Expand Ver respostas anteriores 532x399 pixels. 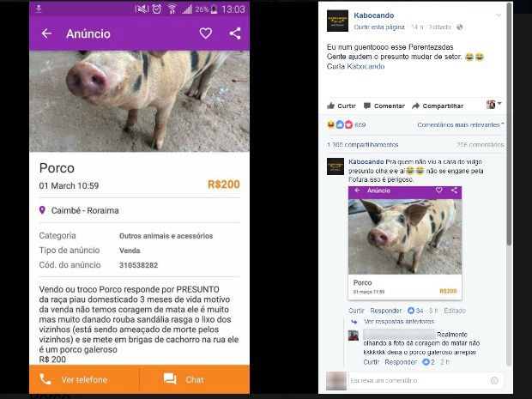pos(399,321)
